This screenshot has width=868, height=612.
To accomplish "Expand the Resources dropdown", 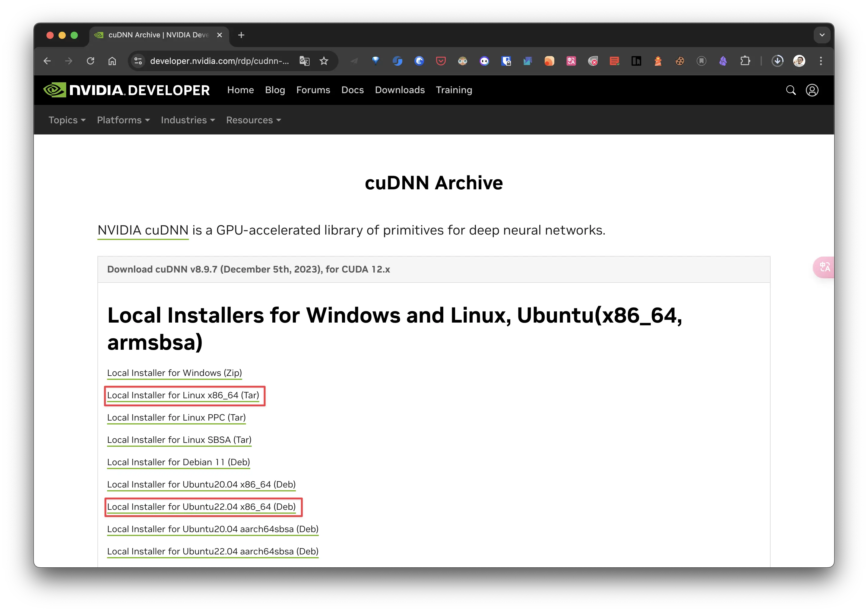I will tap(253, 120).
